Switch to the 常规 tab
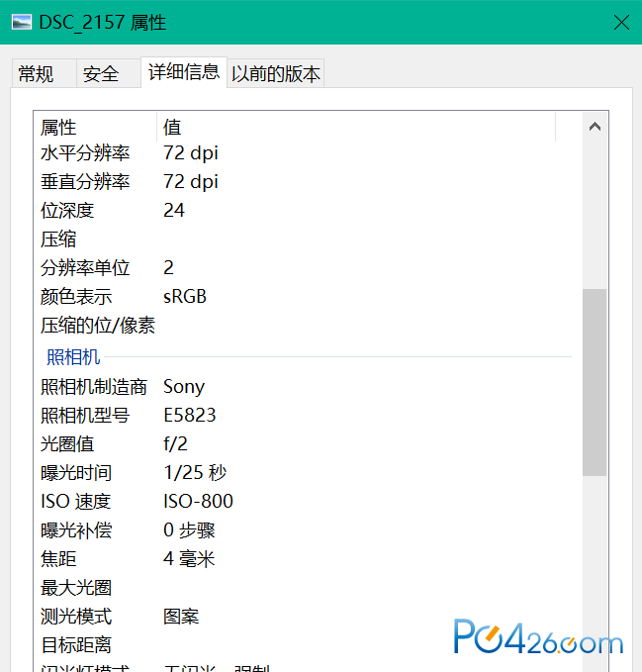The width and height of the screenshot is (642, 672). click(x=44, y=73)
